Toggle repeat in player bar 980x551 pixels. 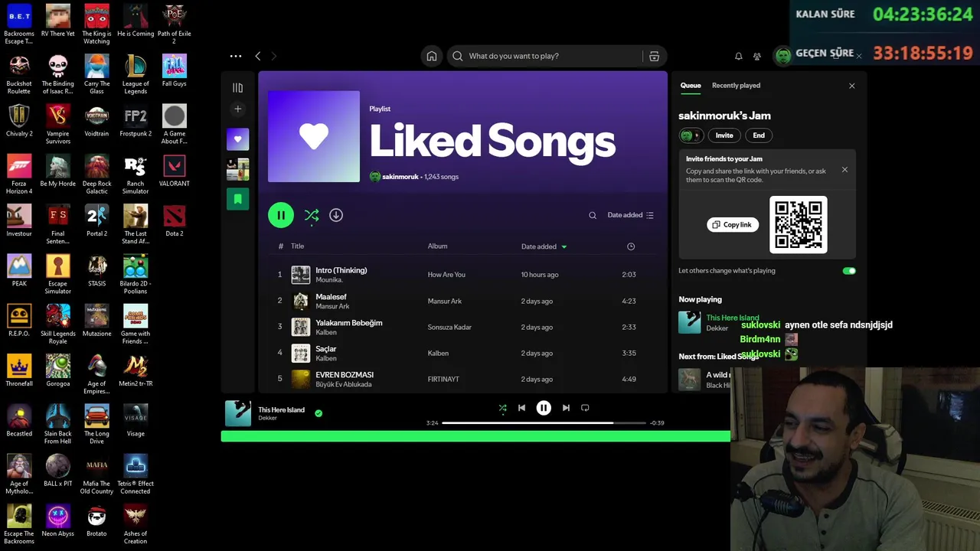pos(585,408)
